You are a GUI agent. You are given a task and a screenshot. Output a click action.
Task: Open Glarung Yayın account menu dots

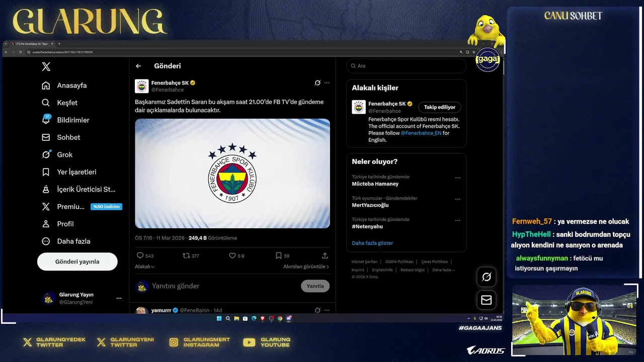pos(119,298)
